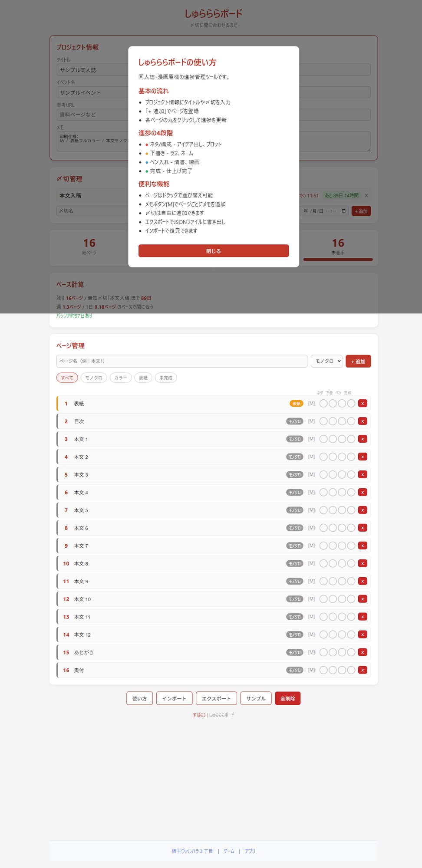
Task: Mark ネタ stage circle for 表紙
Action: (x=323, y=404)
